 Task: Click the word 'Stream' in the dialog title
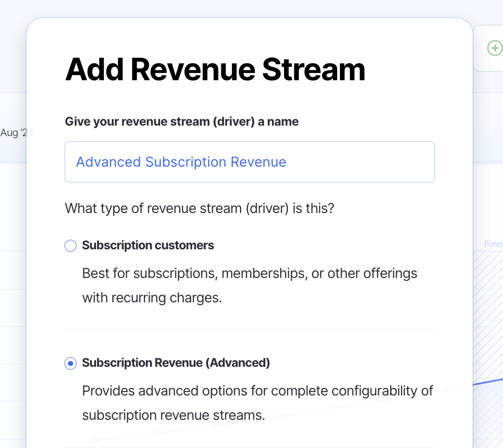[313, 69]
